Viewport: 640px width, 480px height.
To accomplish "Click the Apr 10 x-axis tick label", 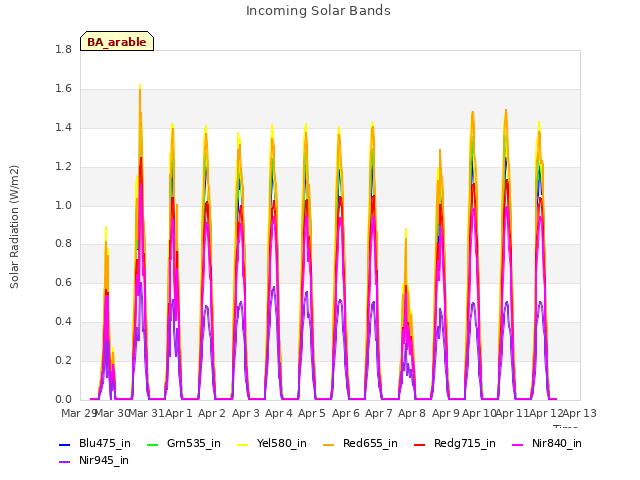I will click(x=479, y=413).
